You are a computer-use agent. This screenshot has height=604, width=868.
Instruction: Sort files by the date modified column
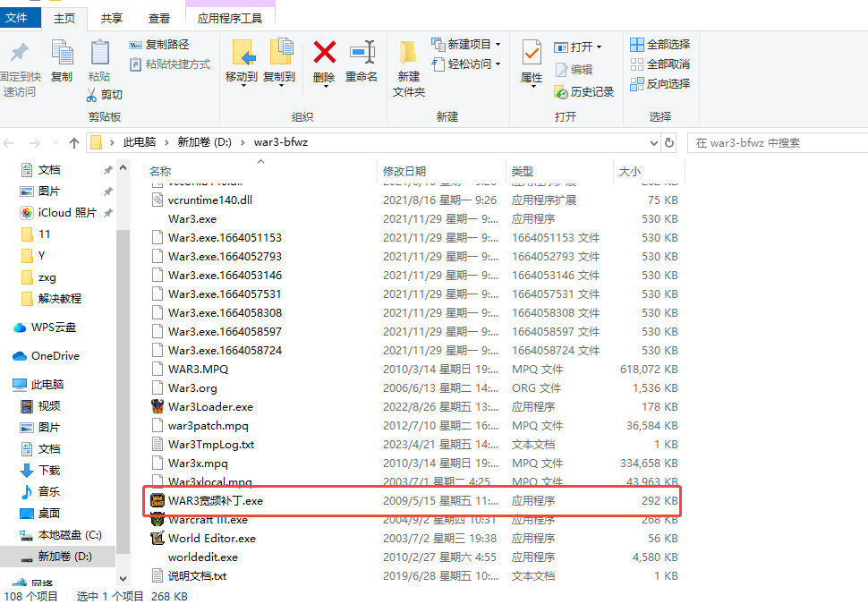pyautogui.click(x=404, y=171)
